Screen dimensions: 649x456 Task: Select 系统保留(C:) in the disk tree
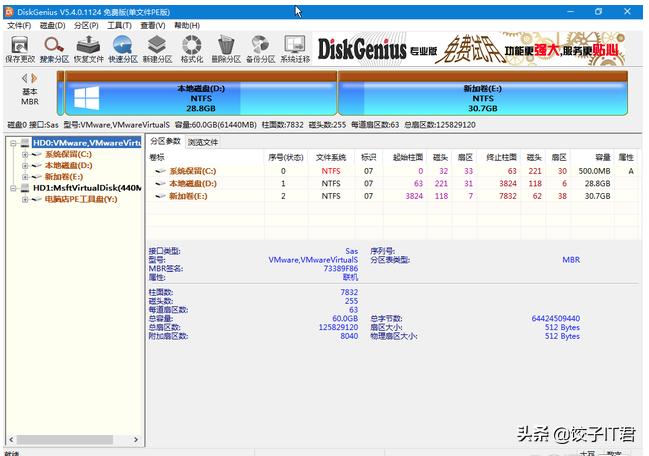pyautogui.click(x=68, y=154)
